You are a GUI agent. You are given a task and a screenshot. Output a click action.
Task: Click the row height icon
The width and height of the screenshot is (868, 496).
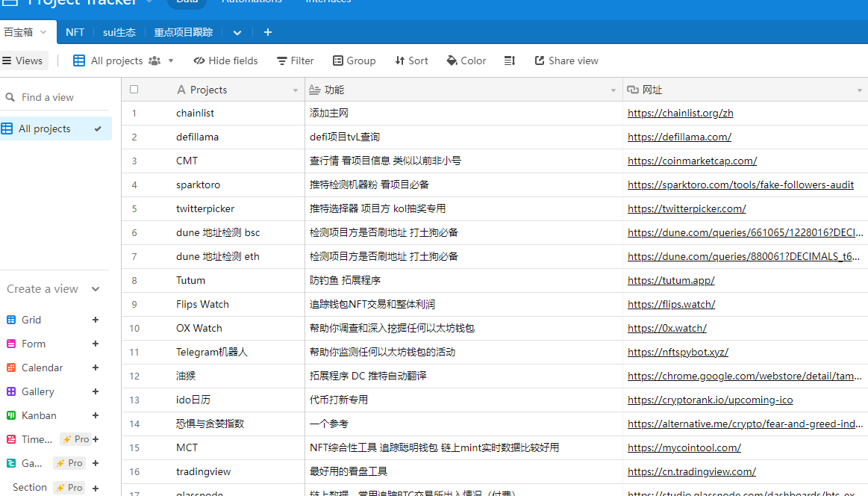509,61
